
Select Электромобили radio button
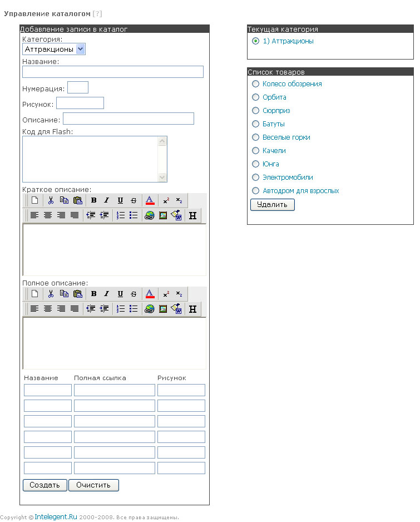255,178
